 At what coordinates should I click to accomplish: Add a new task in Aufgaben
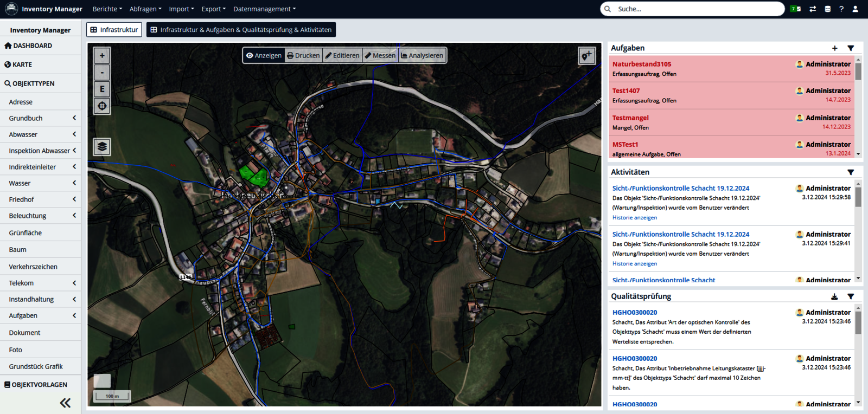point(834,48)
